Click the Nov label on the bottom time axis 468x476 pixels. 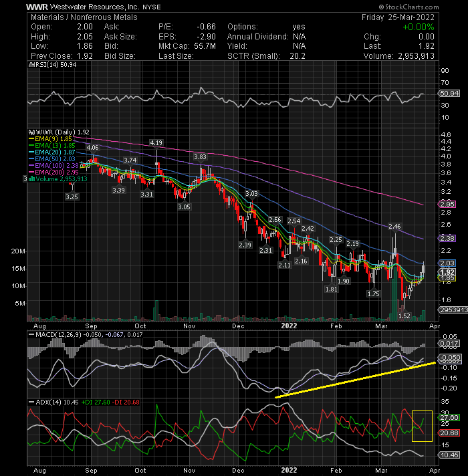click(x=189, y=470)
